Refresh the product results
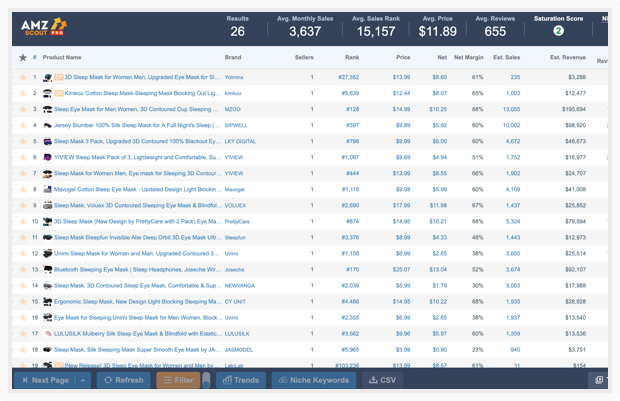The width and height of the screenshot is (620, 401). click(124, 380)
